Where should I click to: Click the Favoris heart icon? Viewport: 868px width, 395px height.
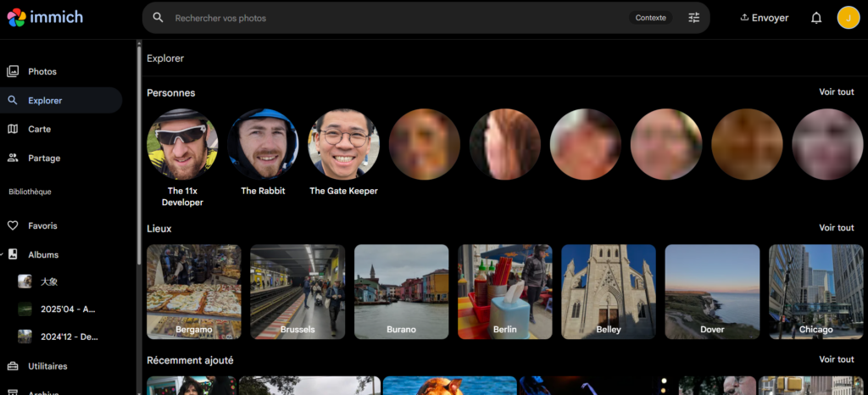tap(12, 225)
